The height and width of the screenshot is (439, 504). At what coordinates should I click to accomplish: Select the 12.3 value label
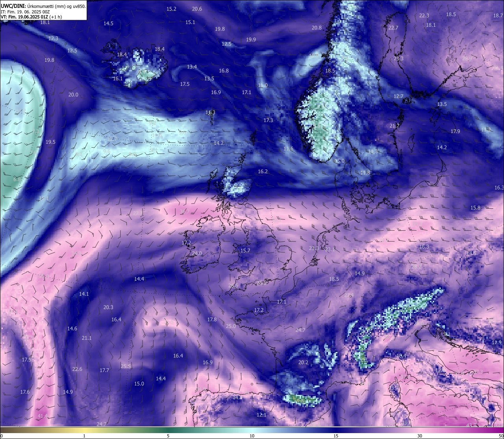[x=53, y=38]
